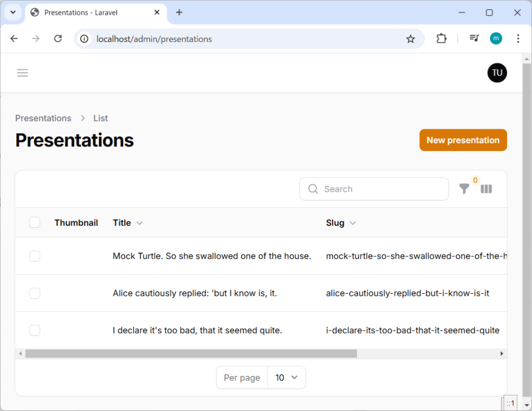The height and width of the screenshot is (411, 532).
Task: Select all rows with header checkbox
Action: tap(35, 223)
